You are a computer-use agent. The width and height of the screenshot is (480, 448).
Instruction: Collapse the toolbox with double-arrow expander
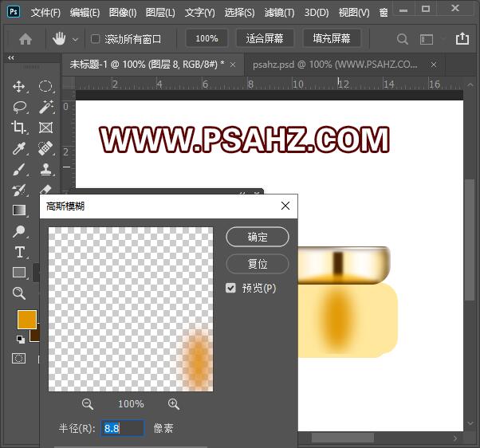click(x=11, y=58)
